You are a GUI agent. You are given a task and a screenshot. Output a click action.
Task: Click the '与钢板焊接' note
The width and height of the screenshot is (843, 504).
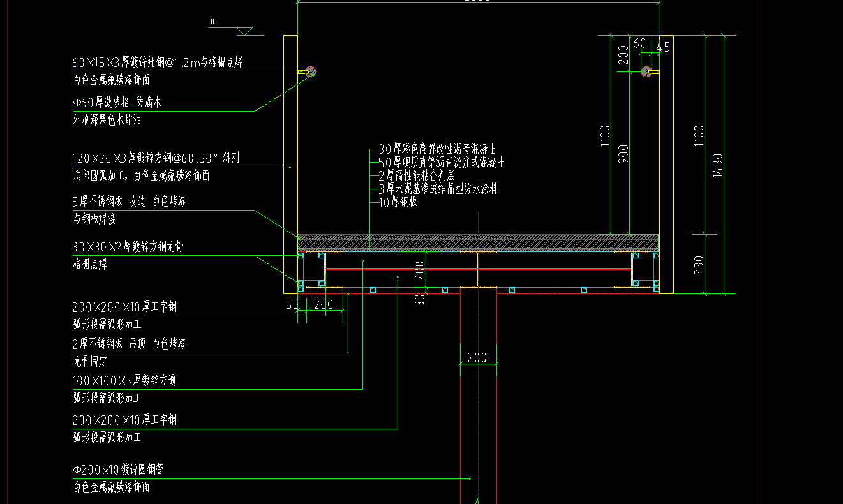[94, 219]
